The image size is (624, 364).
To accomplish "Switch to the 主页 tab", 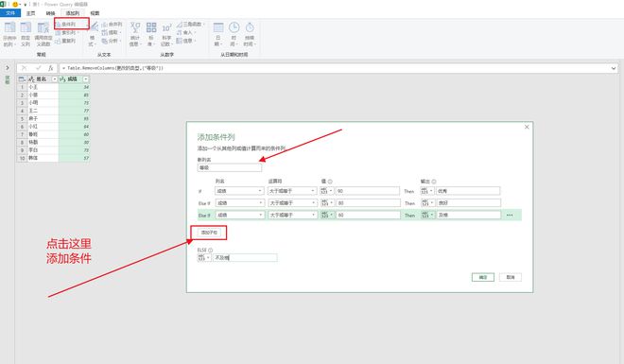I will click(x=30, y=13).
